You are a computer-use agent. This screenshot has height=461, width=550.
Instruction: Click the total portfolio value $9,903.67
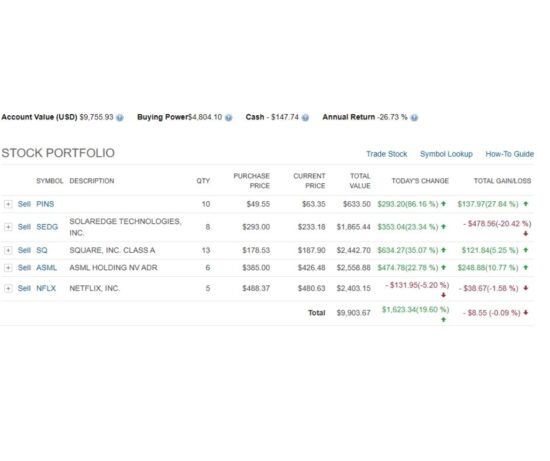(x=354, y=313)
